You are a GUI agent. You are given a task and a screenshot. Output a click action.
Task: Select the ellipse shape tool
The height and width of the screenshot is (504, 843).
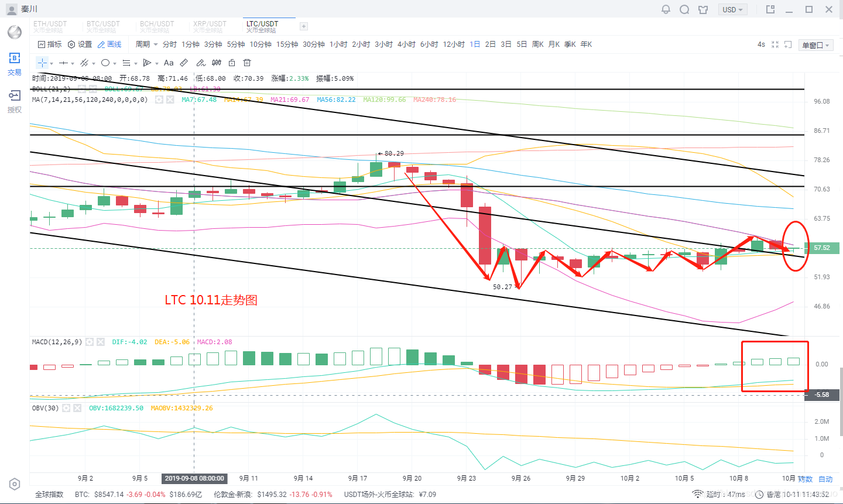(105, 63)
